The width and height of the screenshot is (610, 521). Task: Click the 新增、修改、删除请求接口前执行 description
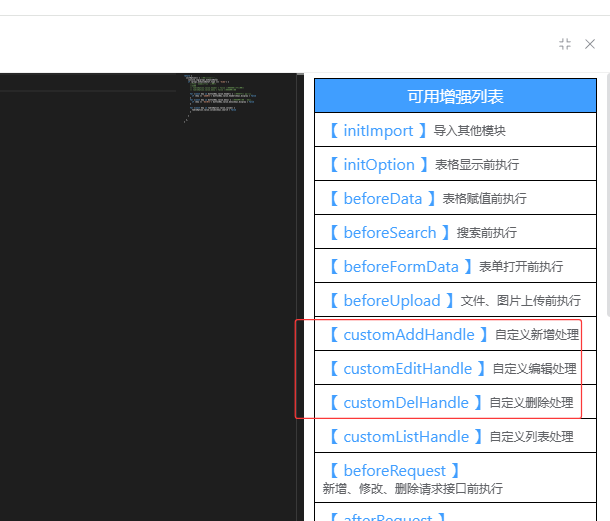pos(412,489)
